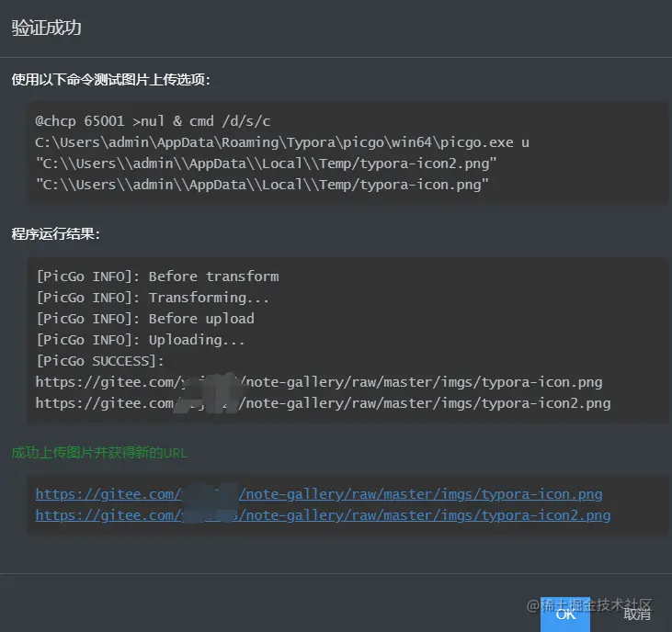Click the 程序运行结果 heading
Screen dimensions: 672x632
point(55,234)
